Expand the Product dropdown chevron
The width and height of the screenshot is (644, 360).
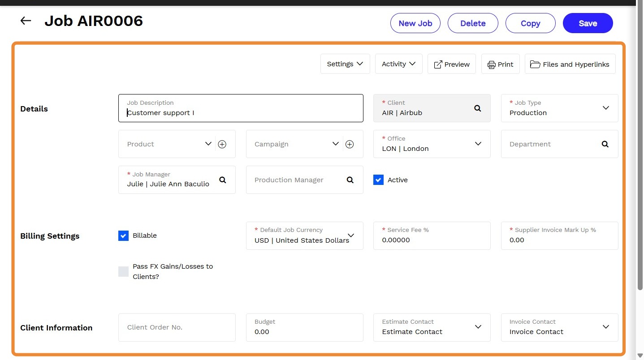click(208, 144)
